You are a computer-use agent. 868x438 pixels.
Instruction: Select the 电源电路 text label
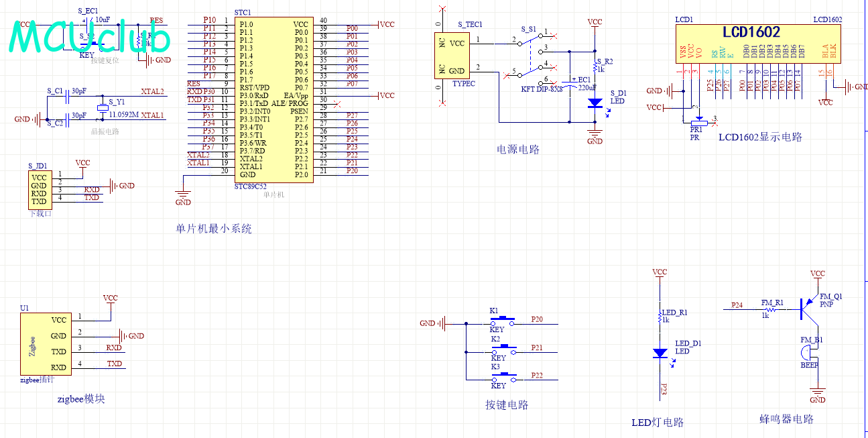click(517, 150)
